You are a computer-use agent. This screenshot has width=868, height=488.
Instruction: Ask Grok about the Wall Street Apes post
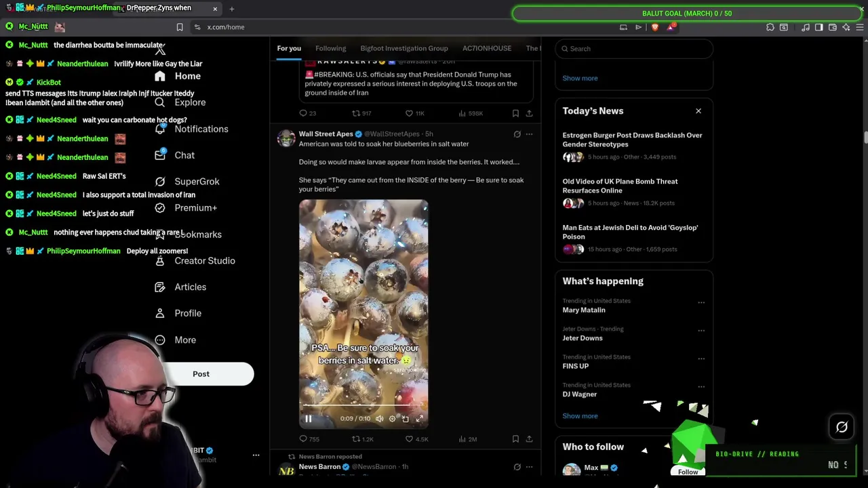(x=517, y=134)
